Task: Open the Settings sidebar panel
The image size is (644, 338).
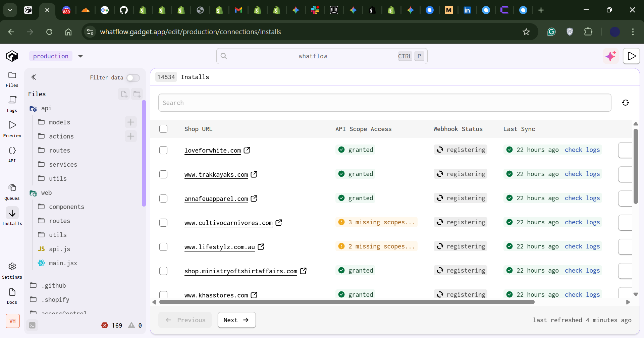Action: pyautogui.click(x=12, y=271)
